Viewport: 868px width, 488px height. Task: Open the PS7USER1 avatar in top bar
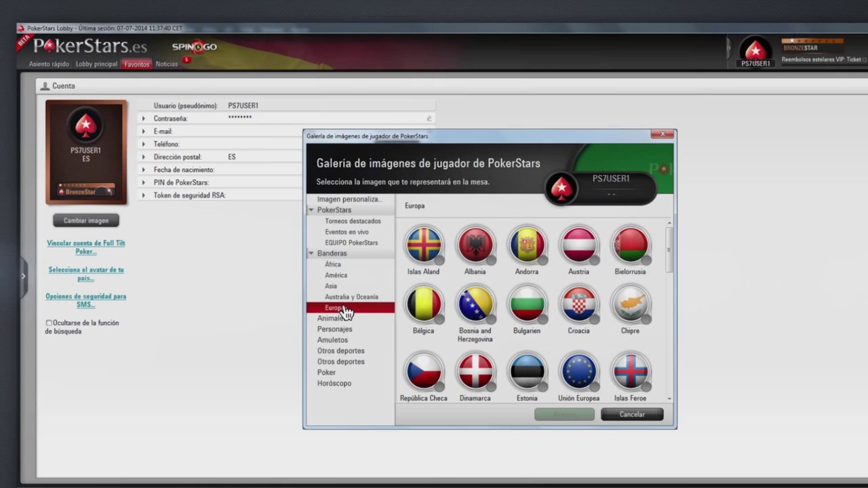755,52
